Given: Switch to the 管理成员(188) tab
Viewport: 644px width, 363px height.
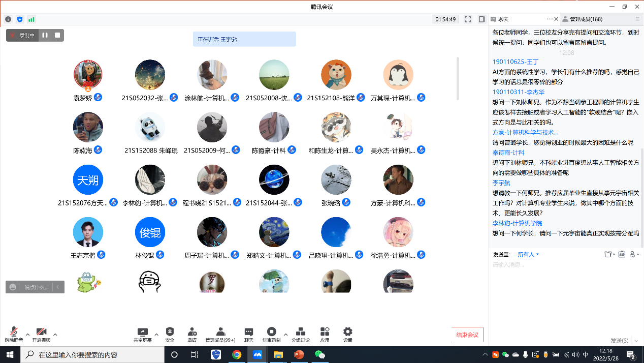Looking at the screenshot, I should coord(586,19).
